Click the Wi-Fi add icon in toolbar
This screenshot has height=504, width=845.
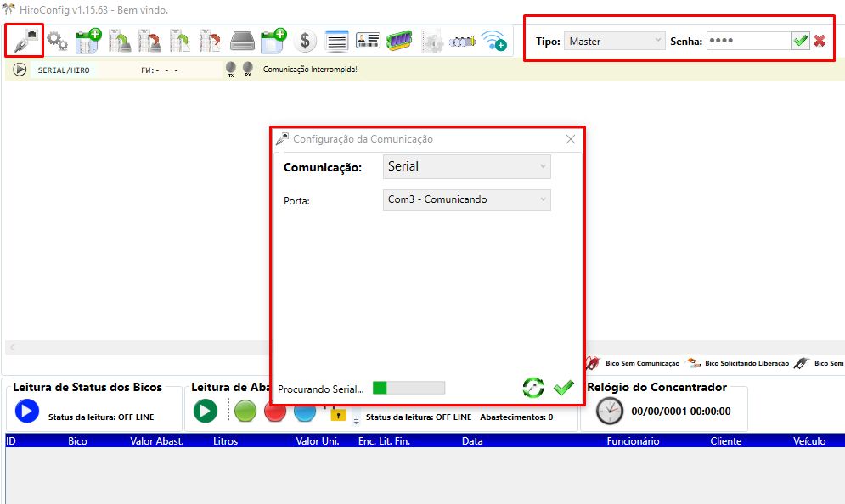coord(494,41)
